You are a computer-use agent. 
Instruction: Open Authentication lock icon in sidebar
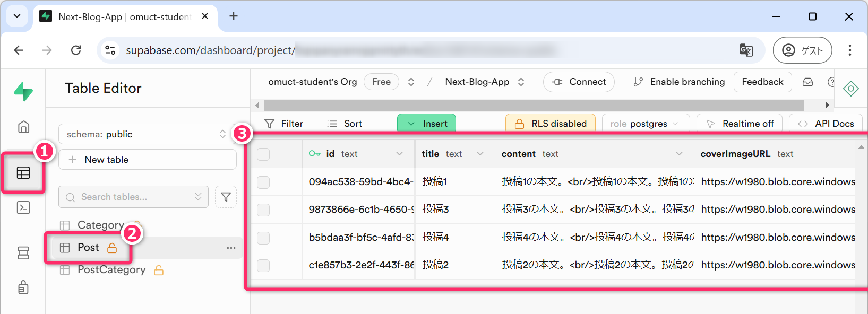(x=23, y=287)
